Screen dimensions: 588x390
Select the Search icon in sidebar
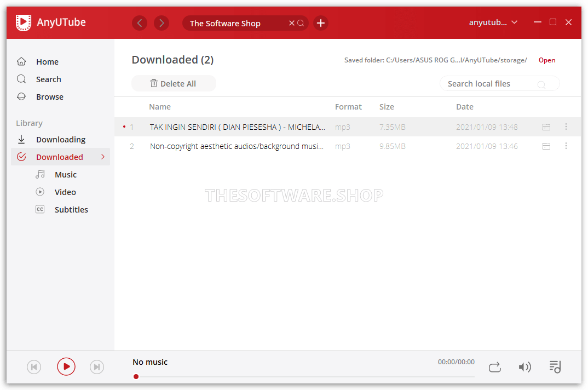(x=21, y=79)
